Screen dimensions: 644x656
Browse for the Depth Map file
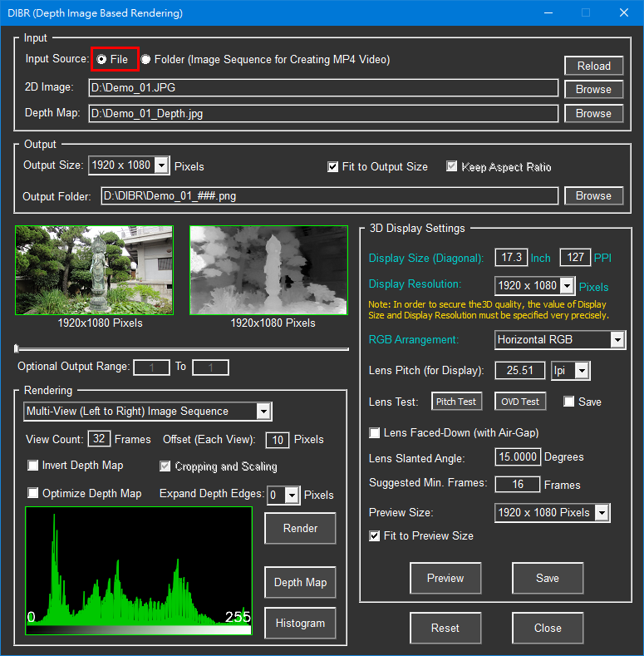tap(593, 113)
